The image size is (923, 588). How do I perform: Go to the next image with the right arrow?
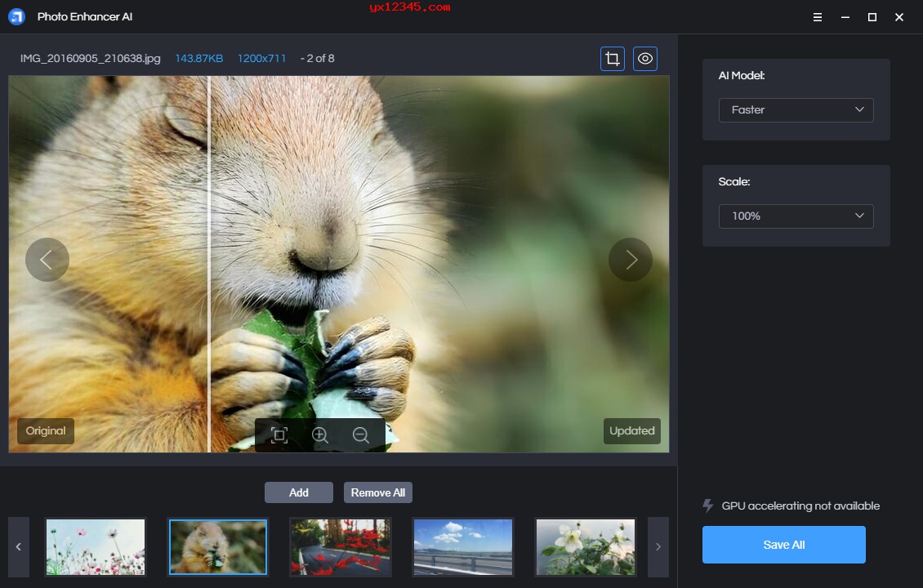click(x=630, y=260)
